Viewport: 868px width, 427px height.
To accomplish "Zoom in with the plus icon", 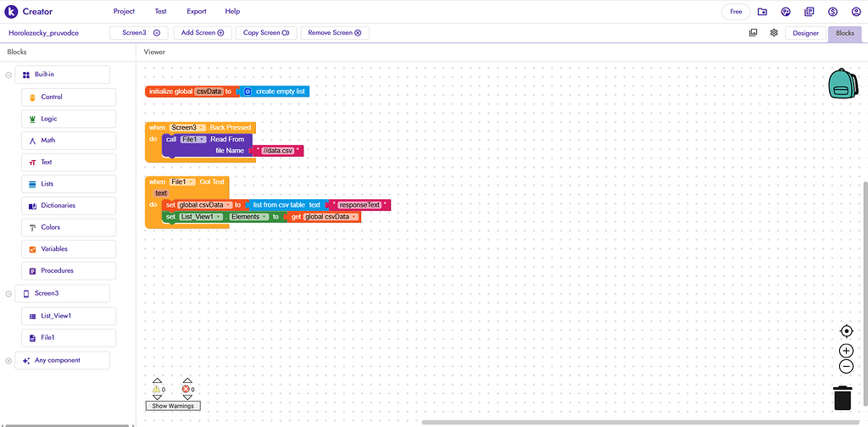I will tap(846, 351).
